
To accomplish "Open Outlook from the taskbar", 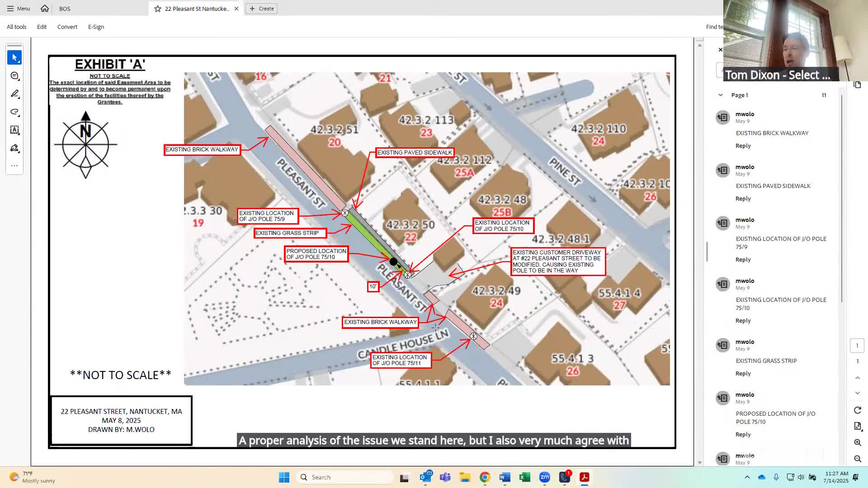I will pyautogui.click(x=425, y=477).
